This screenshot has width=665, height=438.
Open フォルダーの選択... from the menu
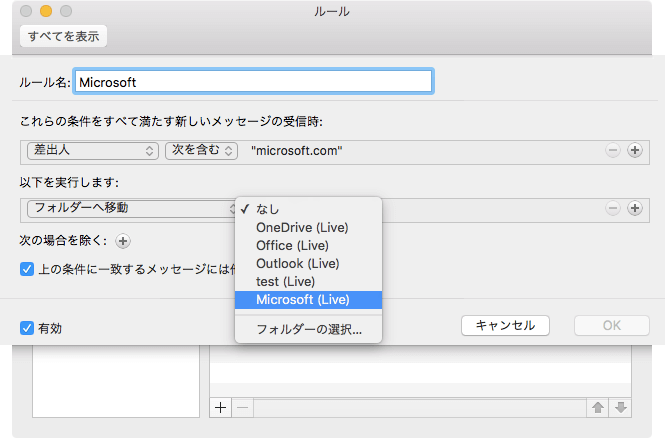pyautogui.click(x=308, y=329)
